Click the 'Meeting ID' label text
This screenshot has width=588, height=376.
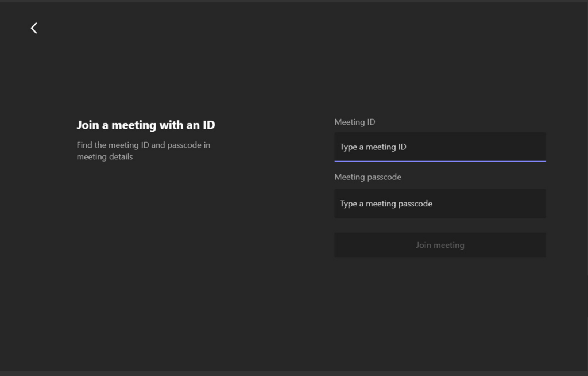tap(354, 122)
